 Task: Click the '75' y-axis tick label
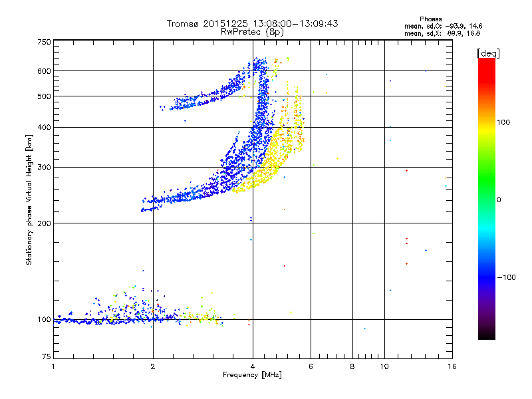coord(47,356)
